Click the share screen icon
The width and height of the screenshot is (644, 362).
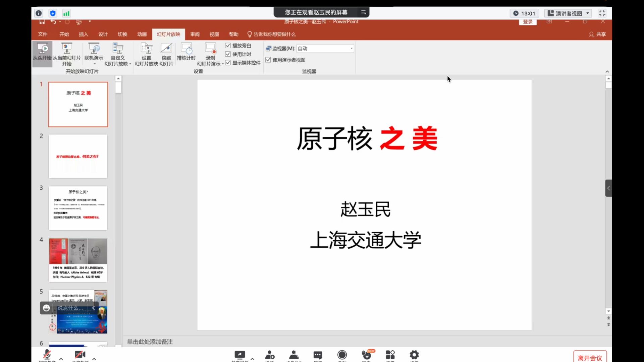point(240,355)
